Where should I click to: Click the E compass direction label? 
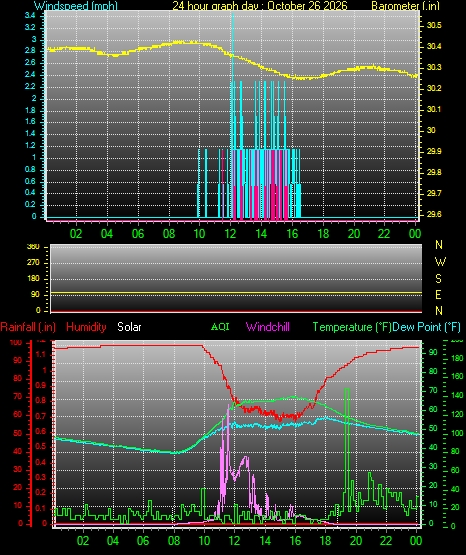(x=438, y=295)
